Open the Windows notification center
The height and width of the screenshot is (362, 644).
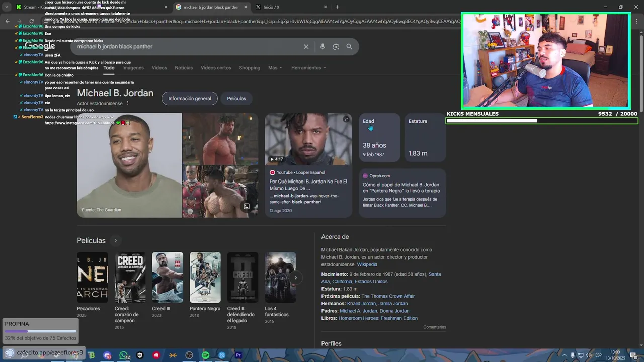pyautogui.click(x=635, y=355)
